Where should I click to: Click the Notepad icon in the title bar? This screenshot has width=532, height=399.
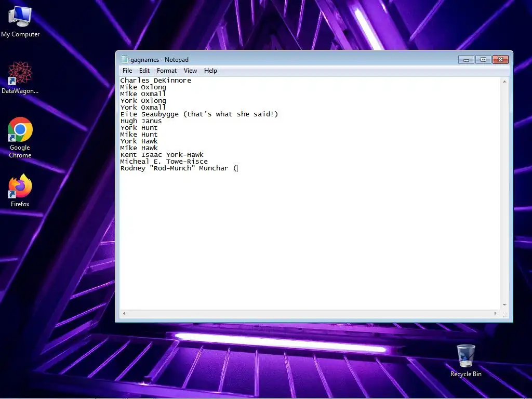[125, 59]
